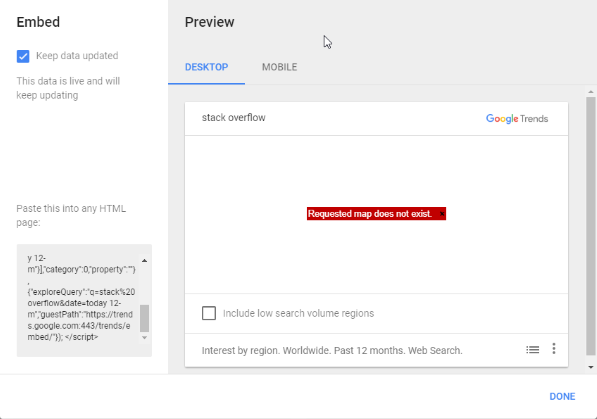
Task: Enable Include low search volume regions
Action: click(209, 313)
